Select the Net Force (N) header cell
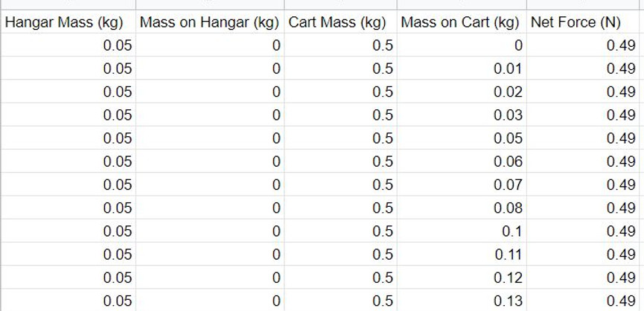This screenshot has height=311, width=644. click(585, 22)
